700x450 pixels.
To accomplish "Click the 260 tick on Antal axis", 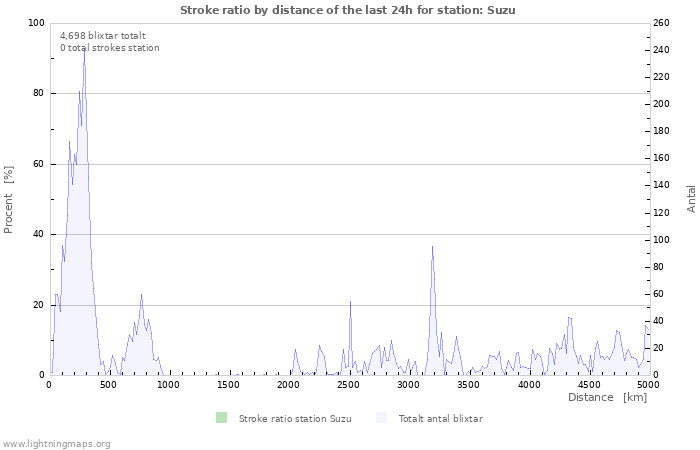I will 662,23.
